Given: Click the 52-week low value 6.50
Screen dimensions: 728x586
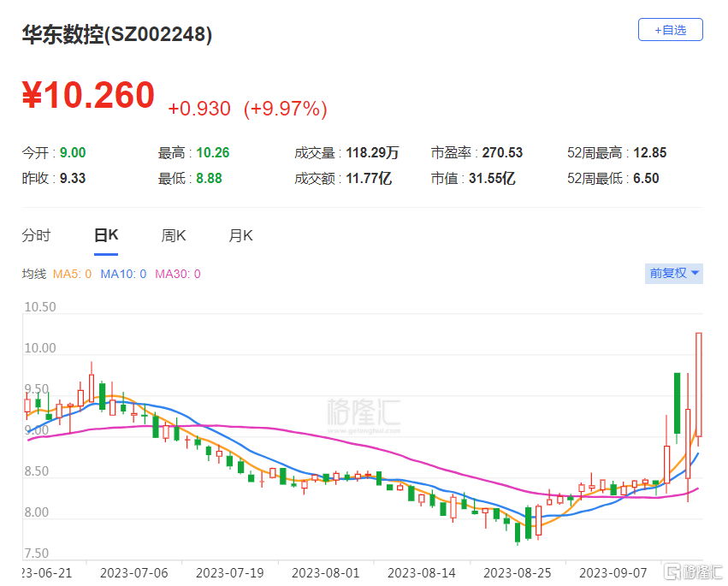Looking at the screenshot, I should coord(646,178).
